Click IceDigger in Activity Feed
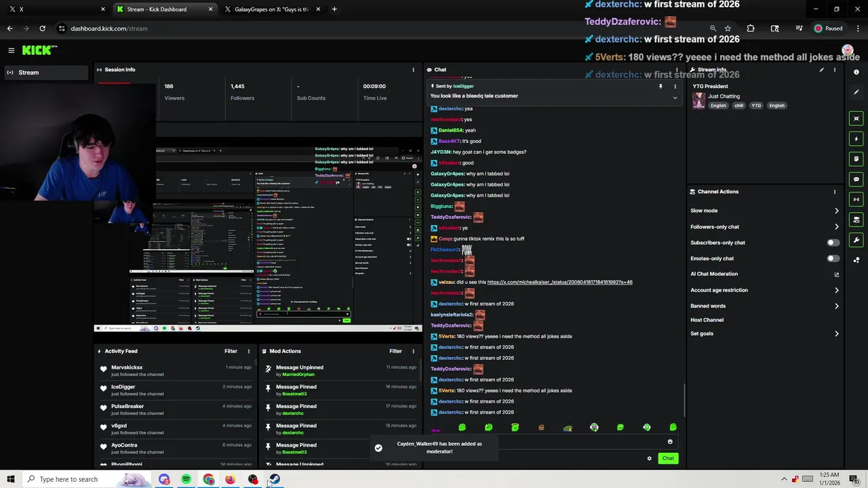This screenshot has width=868, height=488. (123, 387)
